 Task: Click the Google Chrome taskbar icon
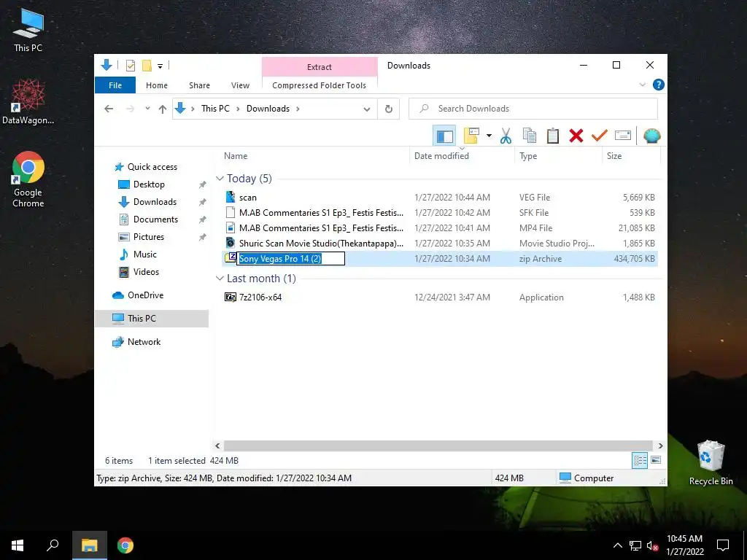pyautogui.click(x=125, y=545)
